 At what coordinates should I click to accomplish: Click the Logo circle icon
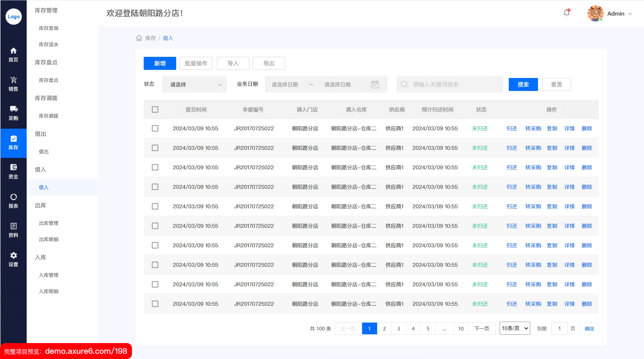click(13, 16)
